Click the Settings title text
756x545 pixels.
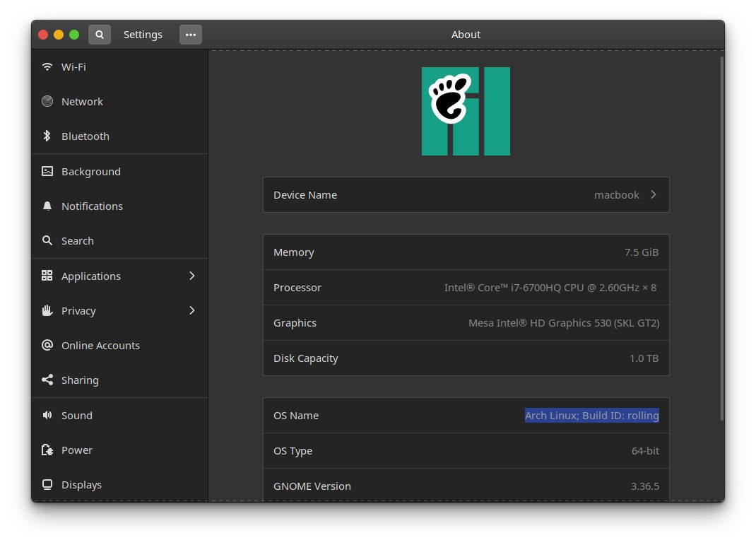click(143, 35)
